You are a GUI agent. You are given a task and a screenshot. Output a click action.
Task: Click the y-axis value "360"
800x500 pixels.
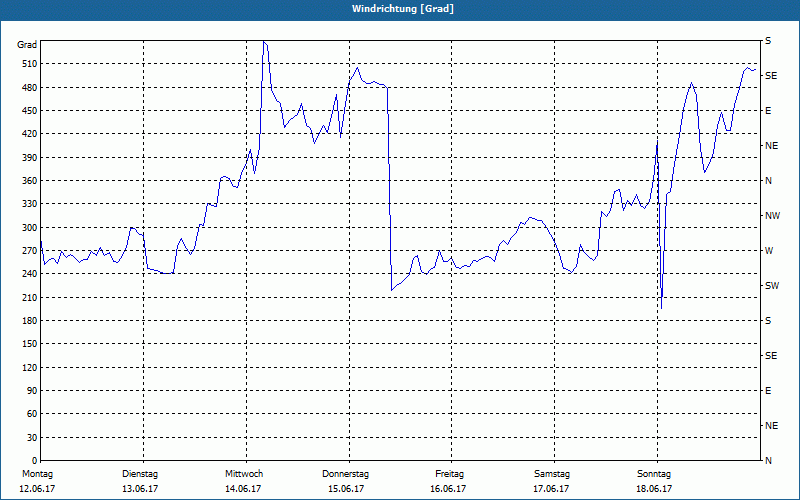30,181
